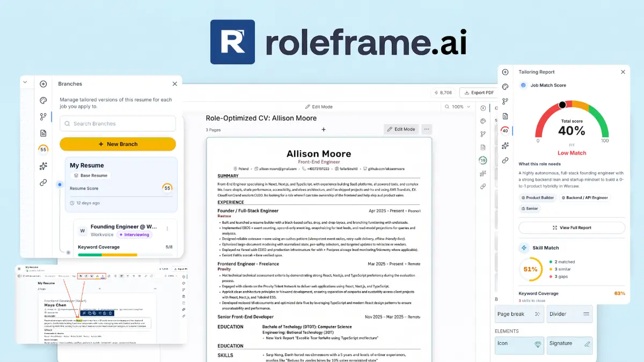Open the document icon in Branches panel sidebar
This screenshot has width=644, height=362.
pyautogui.click(x=43, y=133)
